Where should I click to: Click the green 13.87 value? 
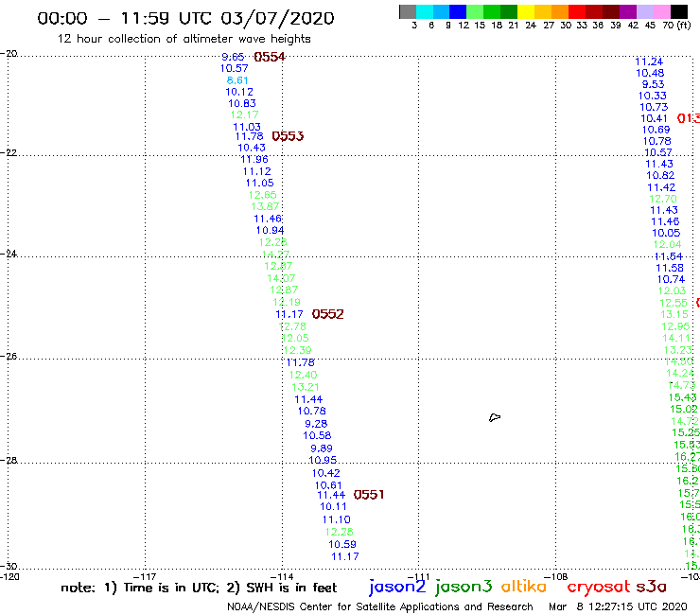click(265, 206)
